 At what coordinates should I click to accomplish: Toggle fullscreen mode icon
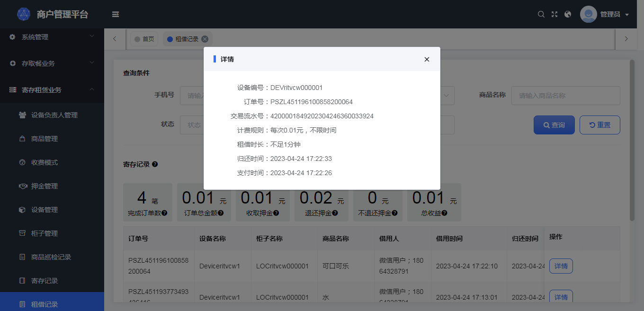(x=555, y=14)
